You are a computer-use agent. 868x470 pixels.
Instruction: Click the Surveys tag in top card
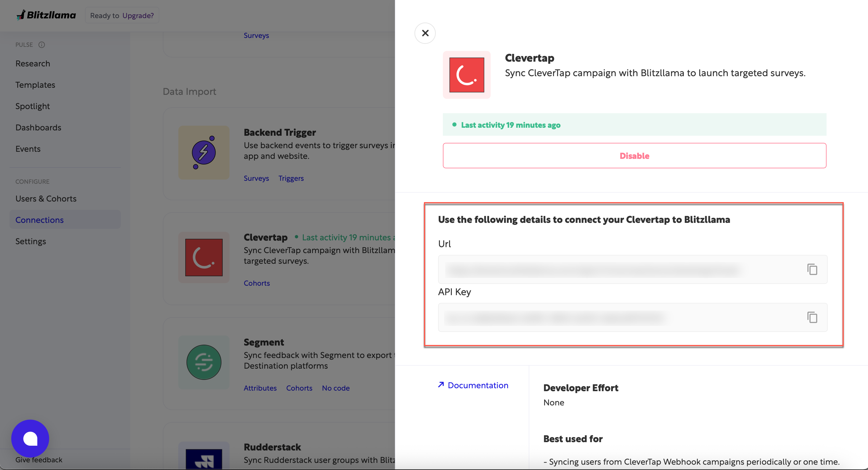pyautogui.click(x=256, y=36)
